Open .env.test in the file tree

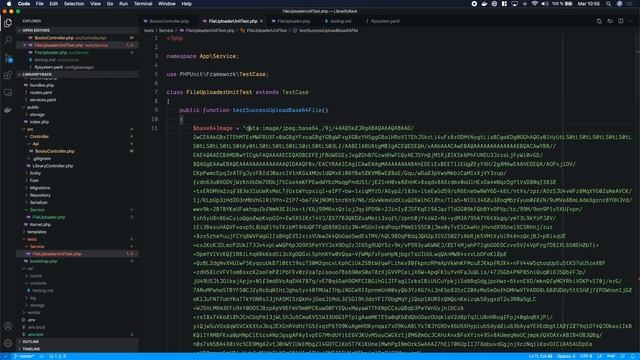coord(36,335)
